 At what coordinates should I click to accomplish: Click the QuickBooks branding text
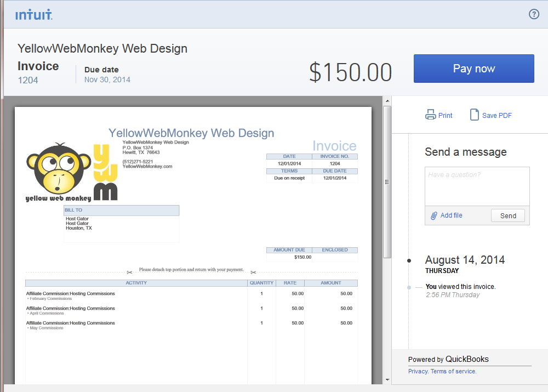coord(467,359)
